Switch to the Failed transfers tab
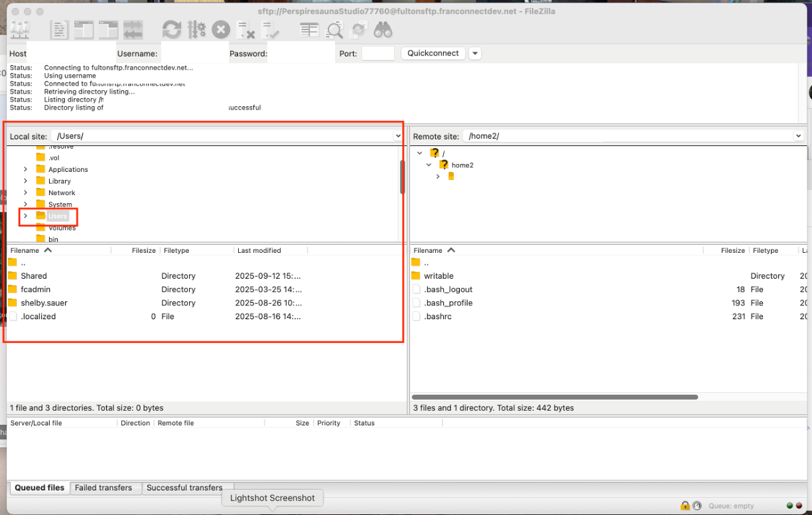 tap(103, 488)
